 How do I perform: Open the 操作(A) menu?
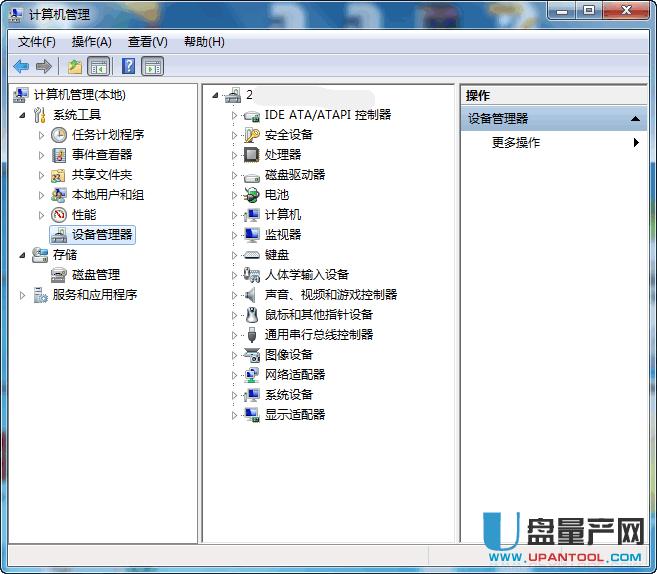pos(91,42)
